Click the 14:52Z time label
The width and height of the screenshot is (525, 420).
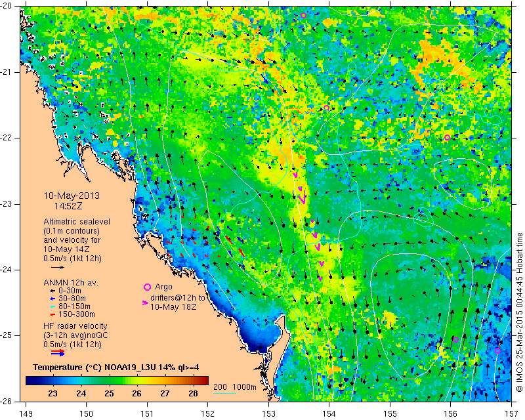tap(68, 206)
